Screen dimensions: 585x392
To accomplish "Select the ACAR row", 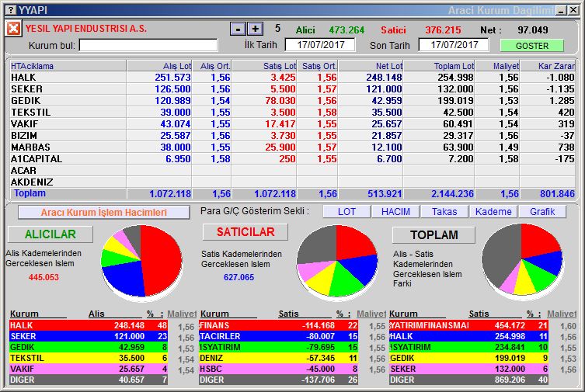I will pos(292,170).
